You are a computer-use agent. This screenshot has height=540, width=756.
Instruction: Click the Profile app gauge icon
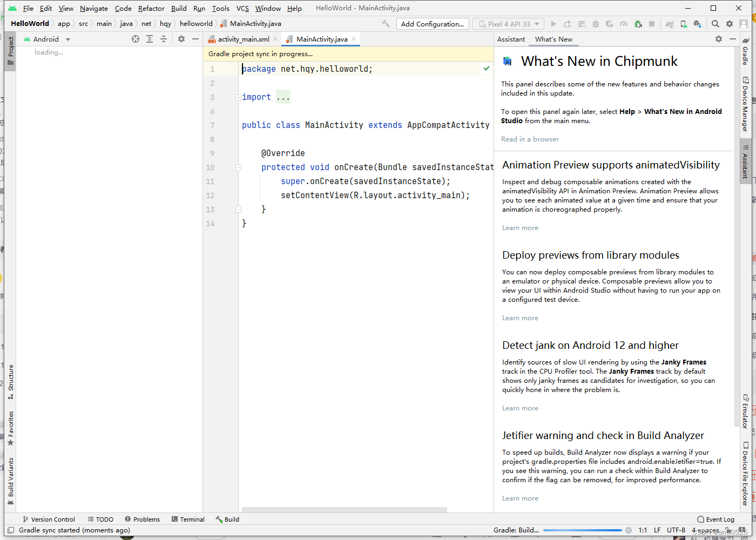click(624, 24)
